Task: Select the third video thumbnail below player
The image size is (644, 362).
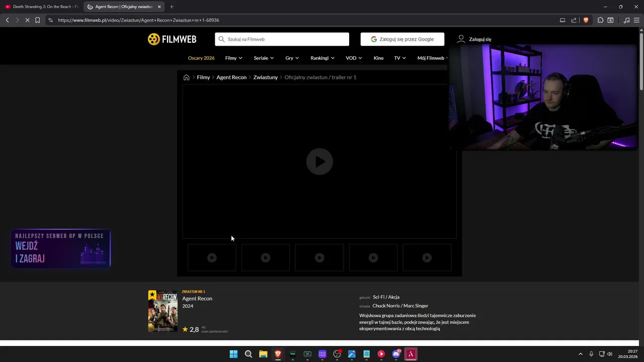Action: tap(319, 257)
